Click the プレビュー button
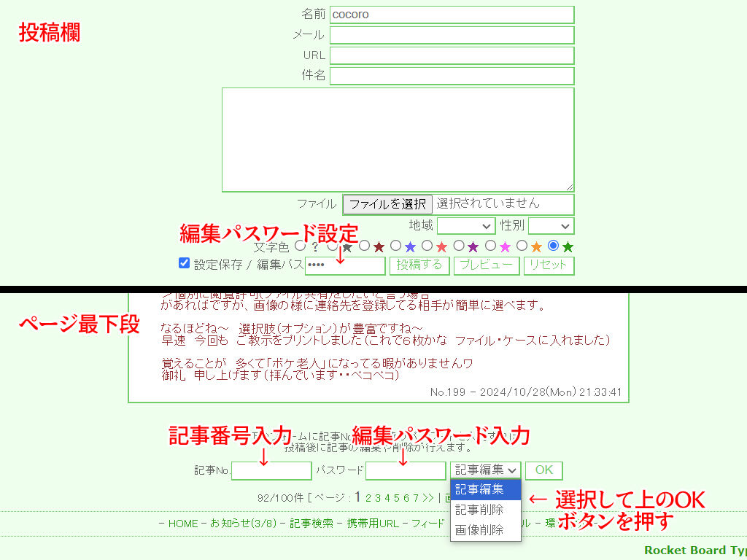The image size is (747, 560). (x=487, y=265)
